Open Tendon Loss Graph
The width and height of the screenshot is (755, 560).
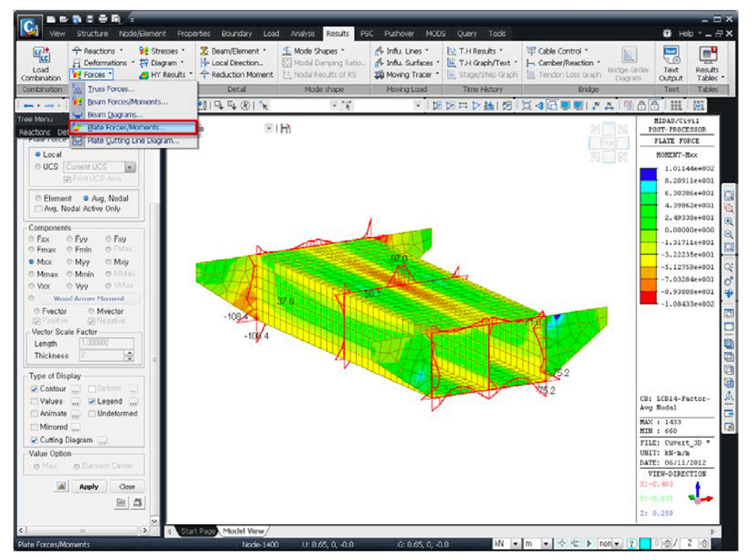[564, 75]
